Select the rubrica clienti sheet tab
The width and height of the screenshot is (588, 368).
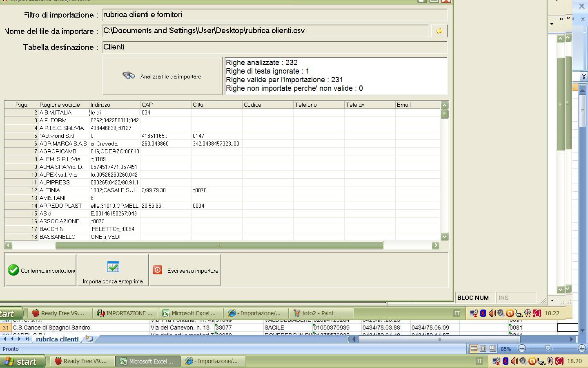pos(58,339)
